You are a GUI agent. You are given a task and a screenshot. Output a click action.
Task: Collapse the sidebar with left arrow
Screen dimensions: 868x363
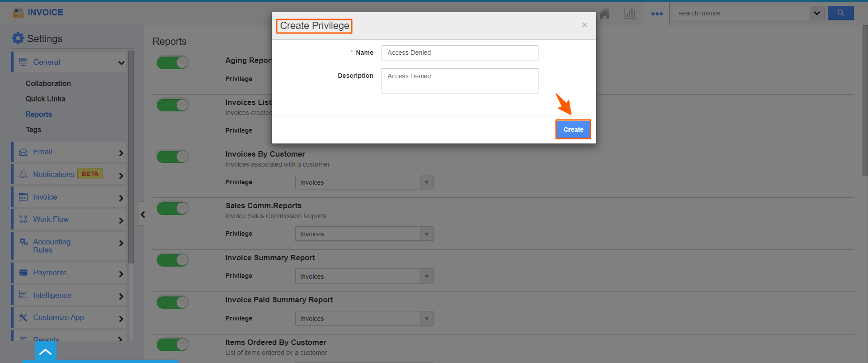pyautogui.click(x=142, y=215)
